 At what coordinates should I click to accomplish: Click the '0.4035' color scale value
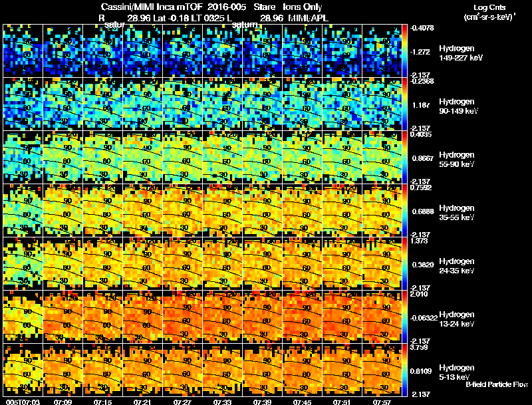click(x=421, y=134)
